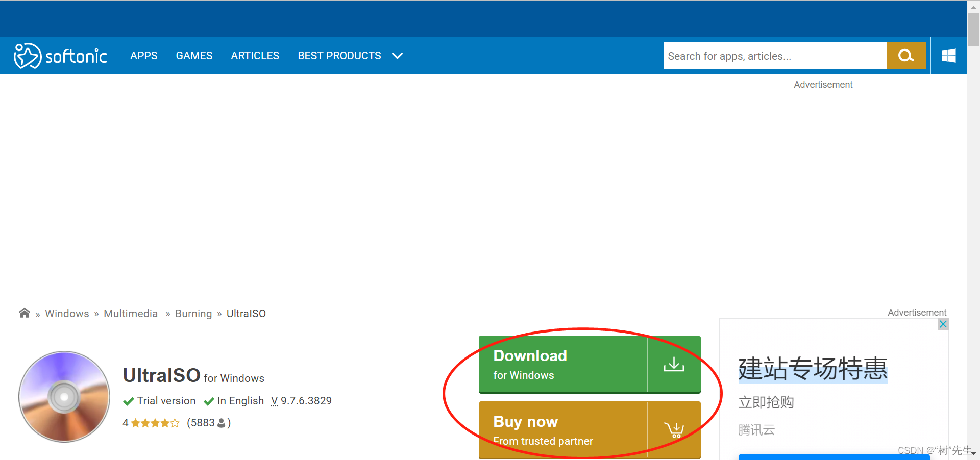
Task: Open the Windows breadcrumb link
Action: pos(67,314)
